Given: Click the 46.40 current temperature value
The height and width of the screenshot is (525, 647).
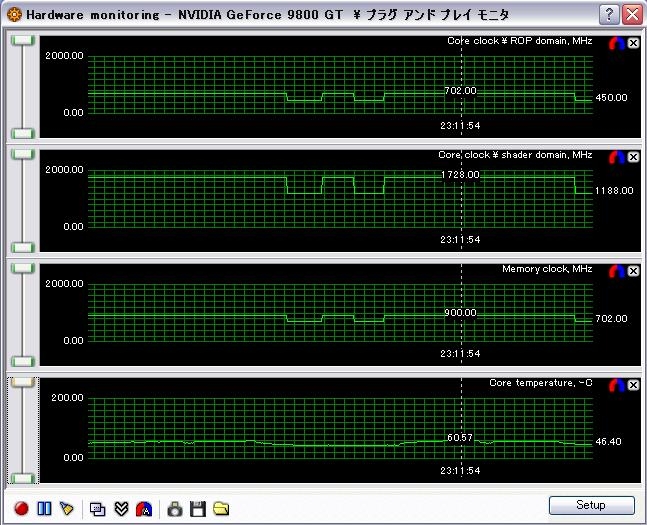Looking at the screenshot, I should pyautogui.click(x=608, y=442).
